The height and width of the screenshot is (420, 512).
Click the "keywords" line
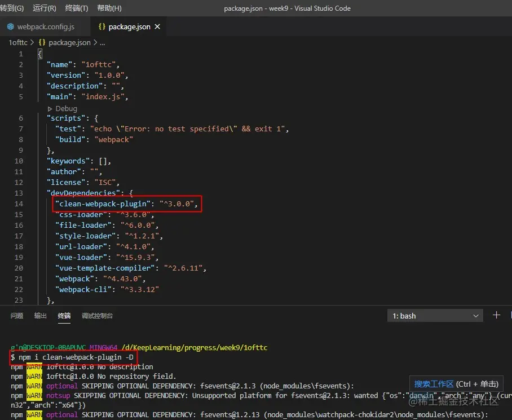click(79, 161)
